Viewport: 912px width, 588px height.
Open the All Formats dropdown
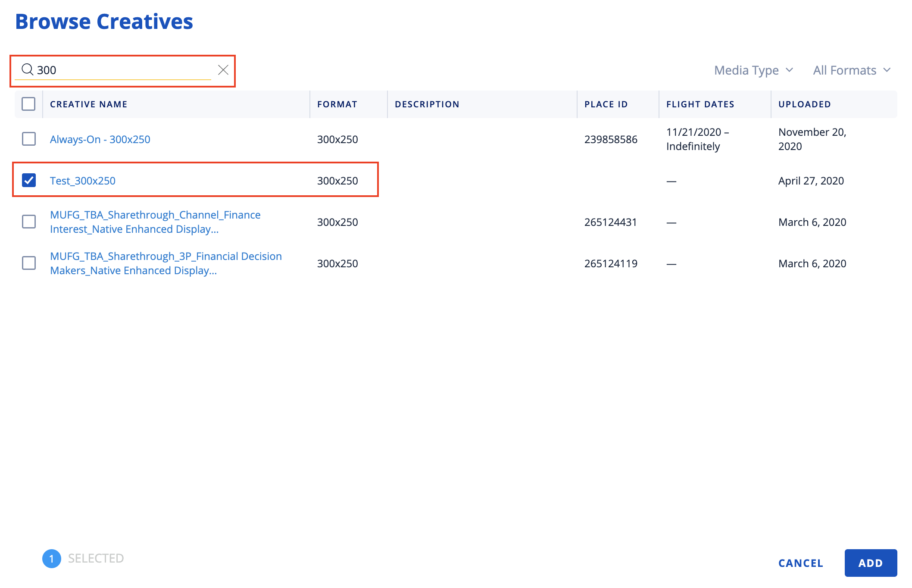[852, 70]
